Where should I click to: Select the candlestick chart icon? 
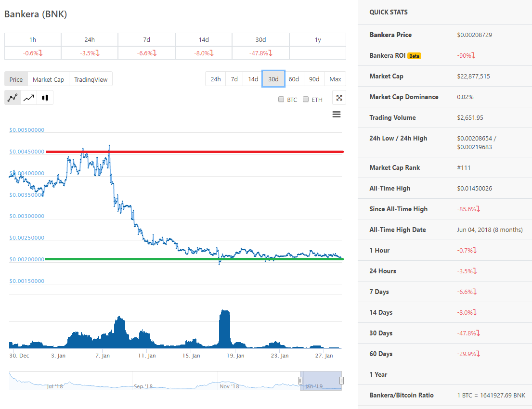click(45, 98)
